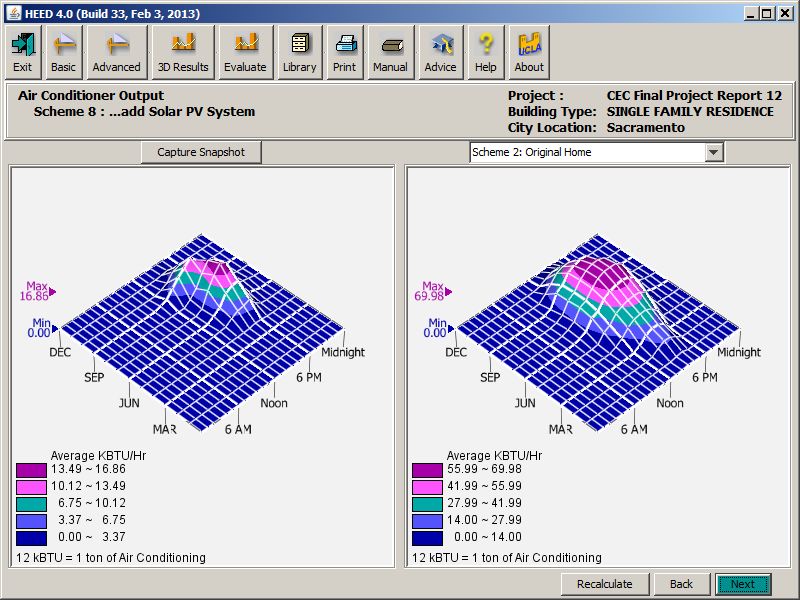Image resolution: width=800 pixels, height=600 pixels.
Task: Minimize the HEED 4.0 window
Action: point(750,14)
